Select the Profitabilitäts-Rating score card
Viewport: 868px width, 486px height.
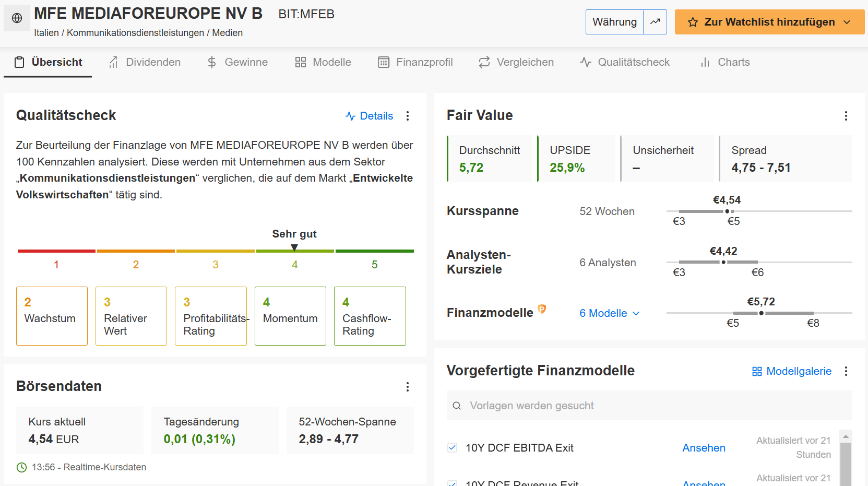(211, 316)
